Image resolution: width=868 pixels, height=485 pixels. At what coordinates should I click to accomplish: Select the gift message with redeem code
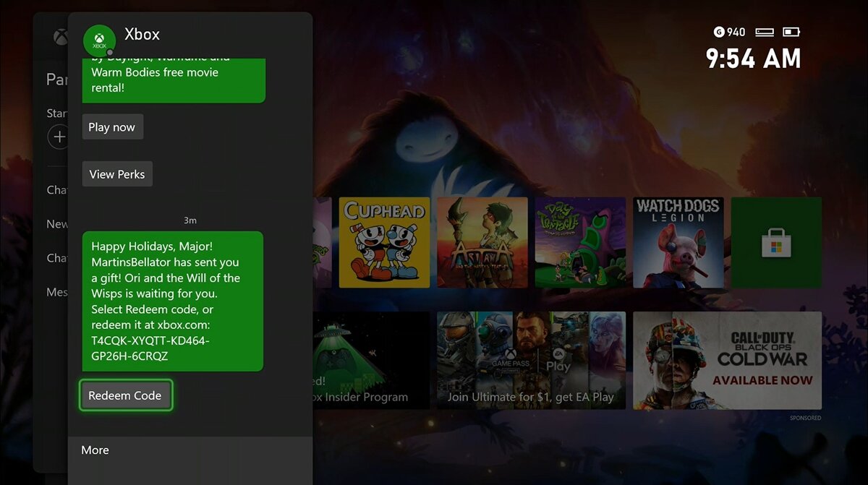pos(172,301)
